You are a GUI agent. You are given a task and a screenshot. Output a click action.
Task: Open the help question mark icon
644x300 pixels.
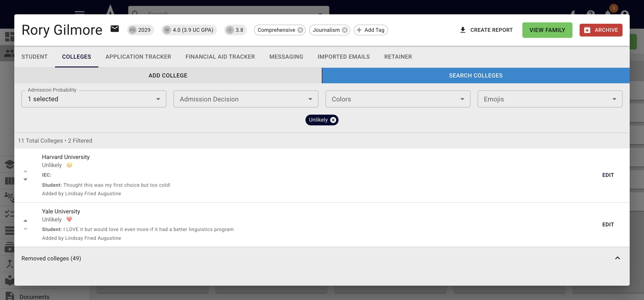click(591, 13)
